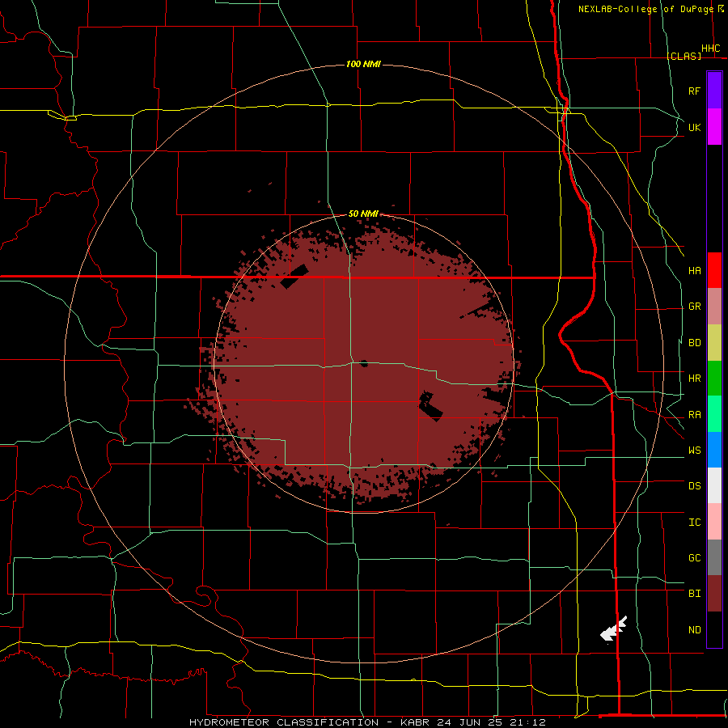Select the BD yellow legend color
Screen dimensions: 728x728
714,343
